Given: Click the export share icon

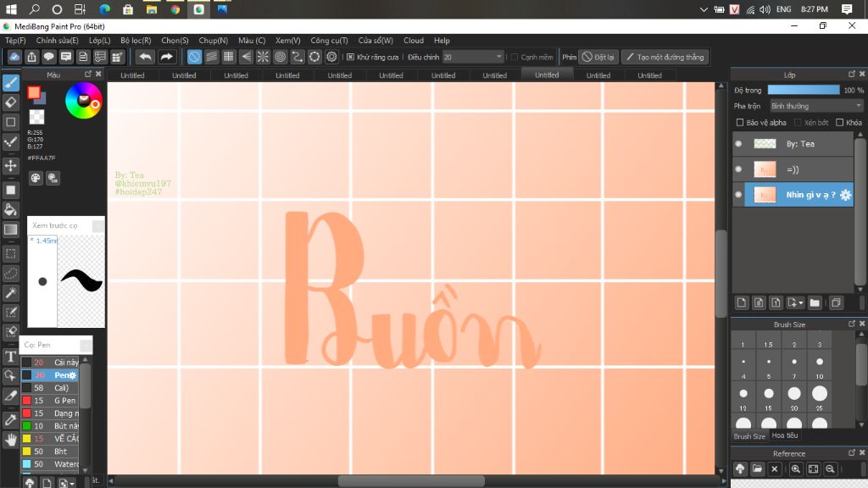Looking at the screenshot, I should (x=31, y=57).
